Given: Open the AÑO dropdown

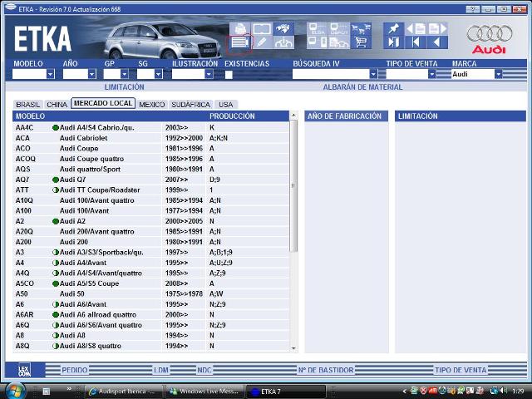Looking at the screenshot, I should click(92, 74).
